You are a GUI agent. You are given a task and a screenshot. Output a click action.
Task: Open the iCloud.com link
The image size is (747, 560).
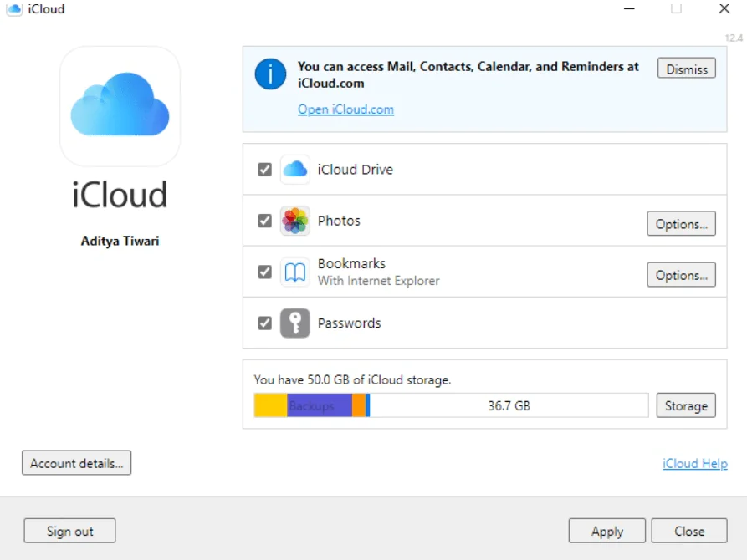[x=345, y=109]
